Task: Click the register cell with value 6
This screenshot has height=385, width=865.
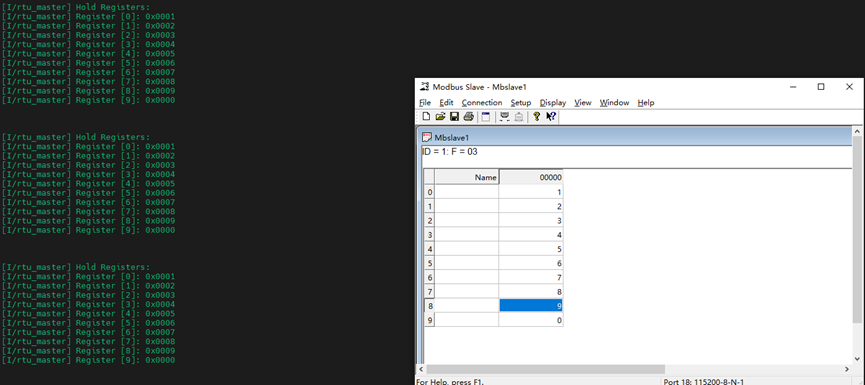Action: point(531,263)
